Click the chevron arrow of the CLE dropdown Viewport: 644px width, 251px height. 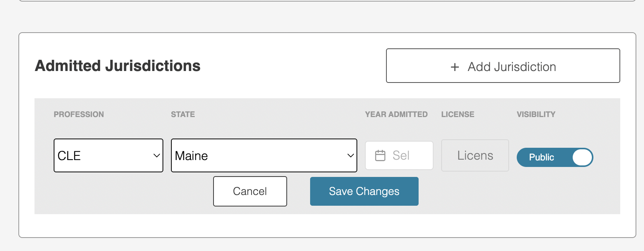tap(156, 155)
